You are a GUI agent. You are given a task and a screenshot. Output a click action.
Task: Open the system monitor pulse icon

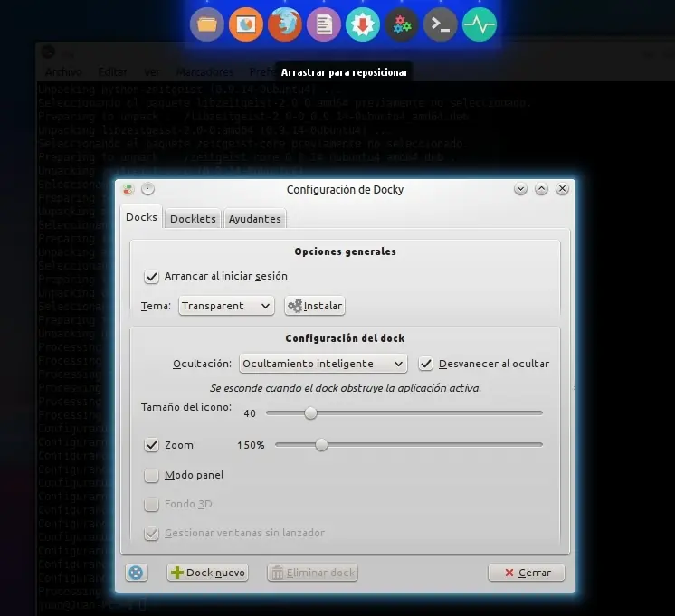(x=480, y=24)
